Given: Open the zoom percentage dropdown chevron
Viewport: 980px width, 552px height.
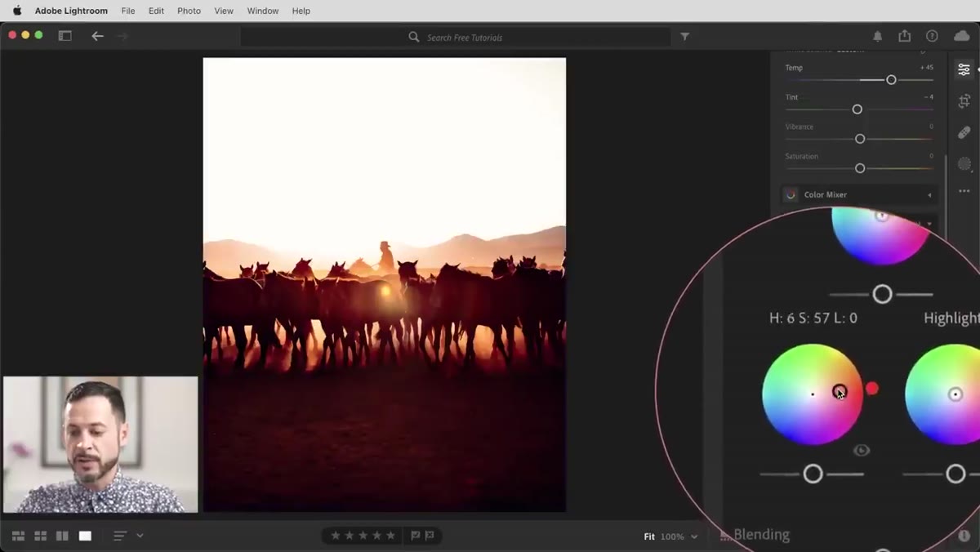Looking at the screenshot, I should pos(694,536).
